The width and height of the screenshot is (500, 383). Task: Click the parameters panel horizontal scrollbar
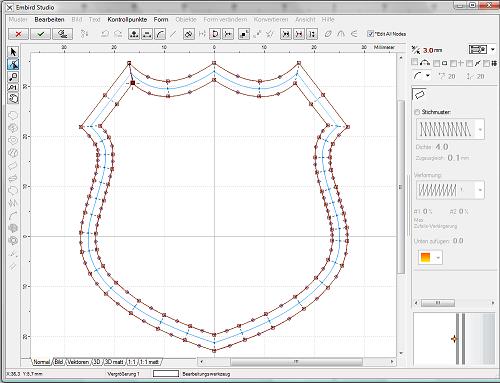pyautogui.click(x=438, y=303)
